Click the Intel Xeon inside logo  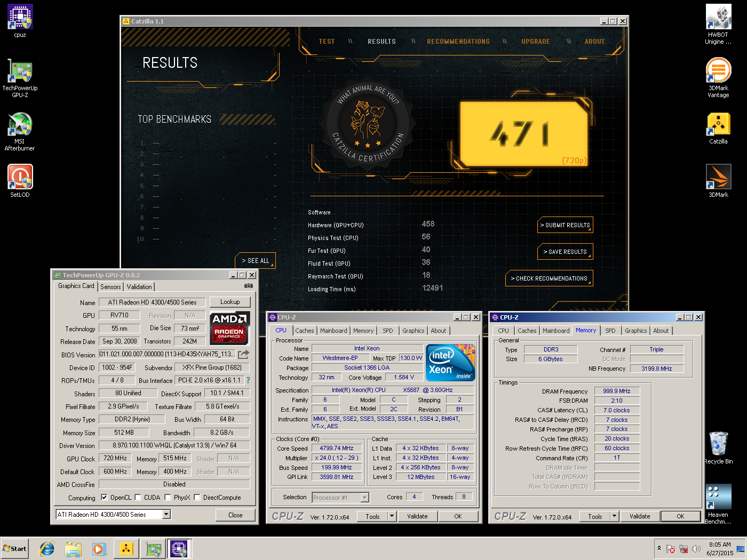[x=450, y=363]
